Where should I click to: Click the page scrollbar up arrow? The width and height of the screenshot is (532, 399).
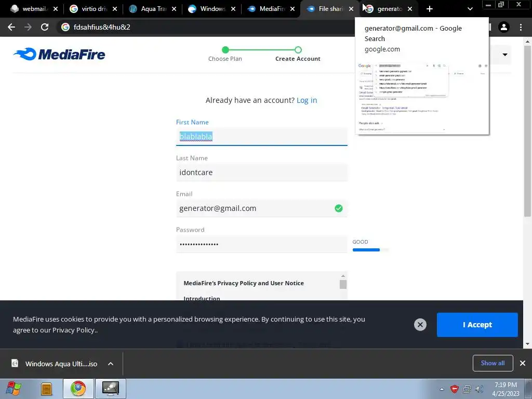pos(527,42)
